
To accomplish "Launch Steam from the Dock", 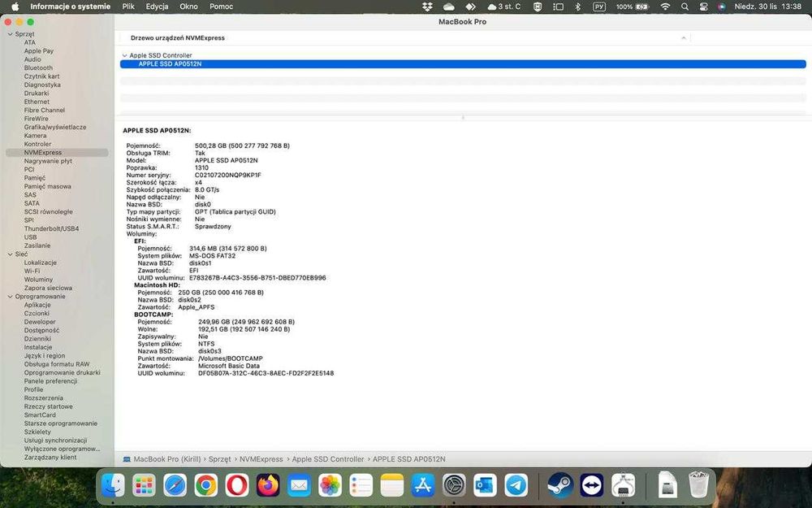I will click(x=560, y=486).
